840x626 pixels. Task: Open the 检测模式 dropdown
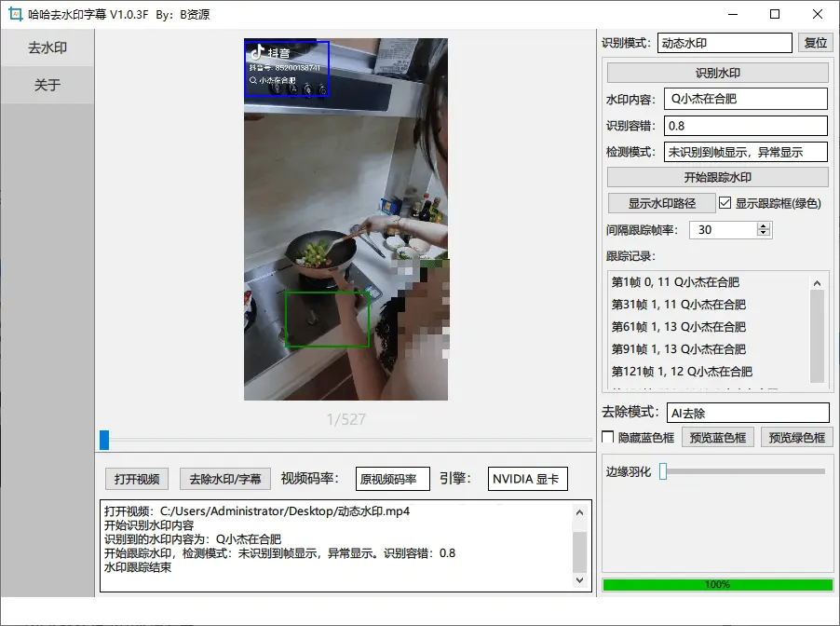(x=745, y=151)
